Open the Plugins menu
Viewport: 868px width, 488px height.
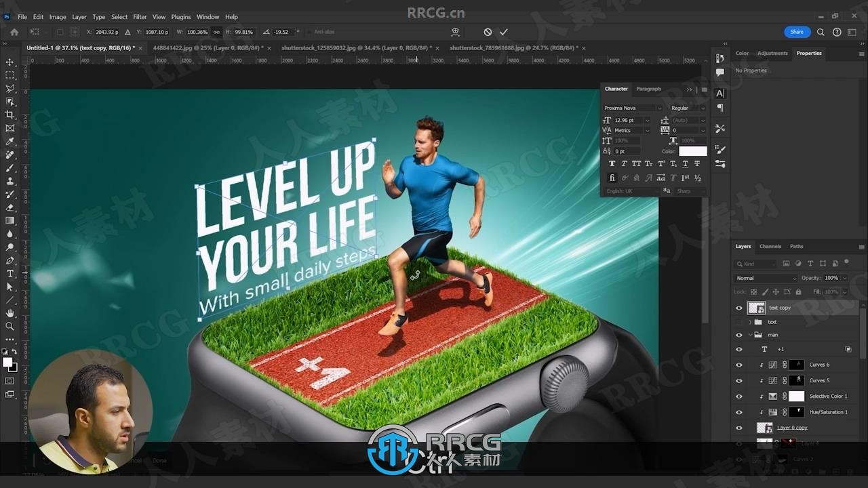click(181, 17)
